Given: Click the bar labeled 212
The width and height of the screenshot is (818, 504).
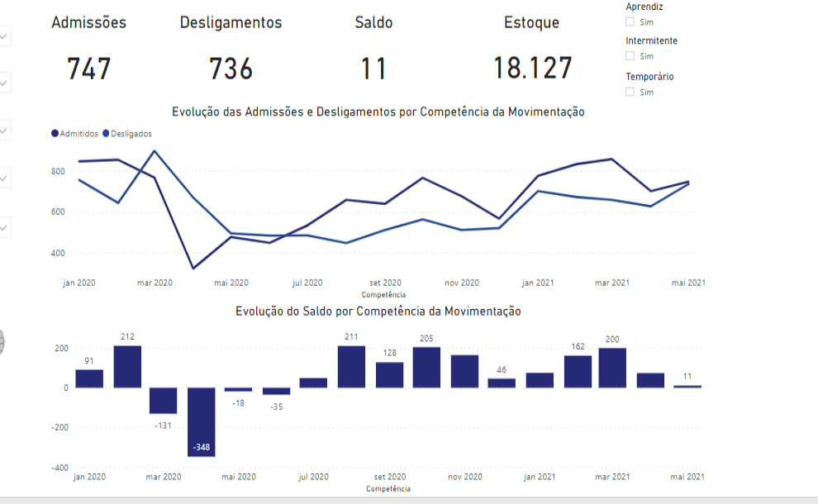Looking at the screenshot, I should point(127,366).
